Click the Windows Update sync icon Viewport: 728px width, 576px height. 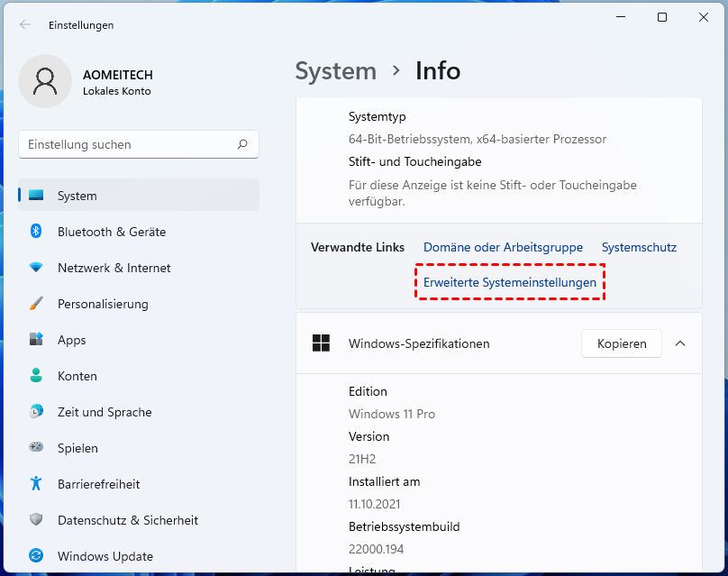tap(36, 556)
